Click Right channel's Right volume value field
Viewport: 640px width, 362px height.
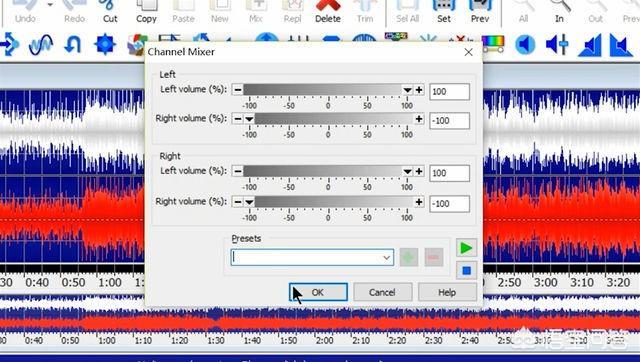(x=449, y=203)
